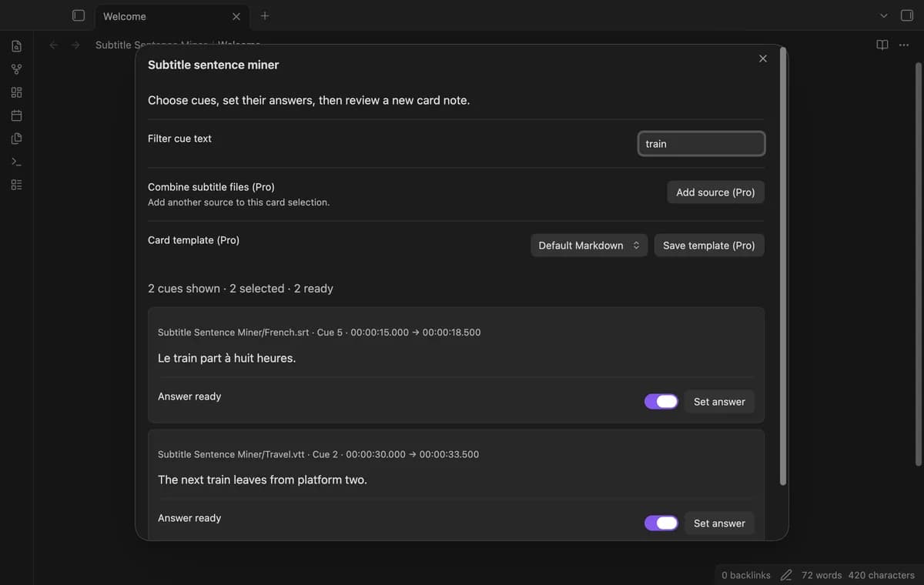The width and height of the screenshot is (924, 585).
Task: Open canvas grid icon in ribbon
Action: point(16,92)
